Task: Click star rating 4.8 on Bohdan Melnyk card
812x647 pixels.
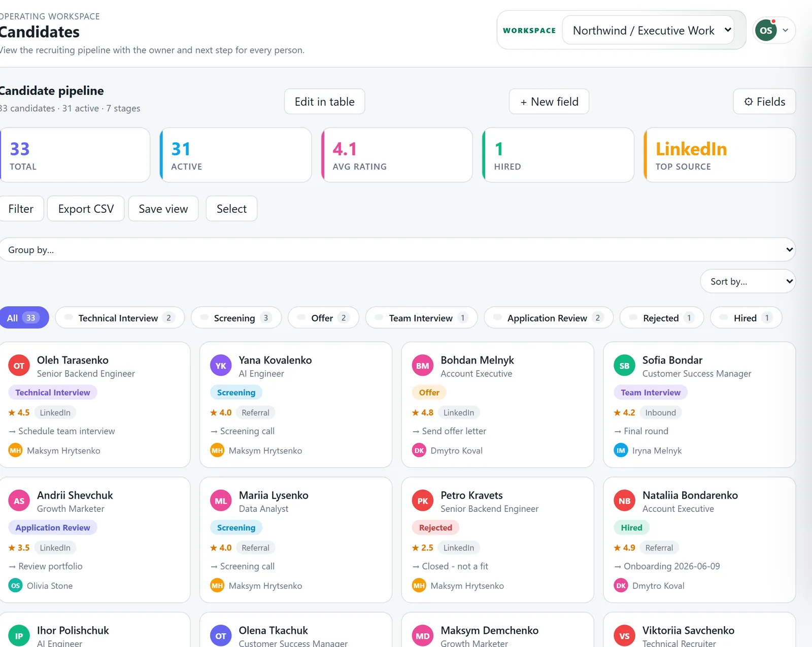Action: tap(423, 412)
